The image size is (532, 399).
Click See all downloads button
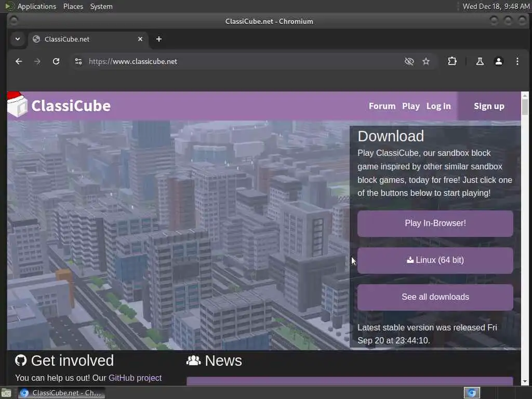point(435,297)
